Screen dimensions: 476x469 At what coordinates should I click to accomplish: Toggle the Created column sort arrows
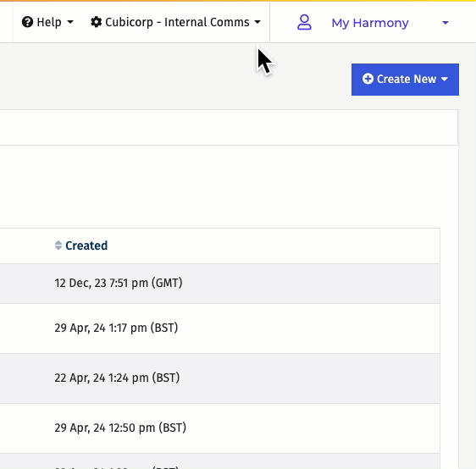[x=58, y=246]
